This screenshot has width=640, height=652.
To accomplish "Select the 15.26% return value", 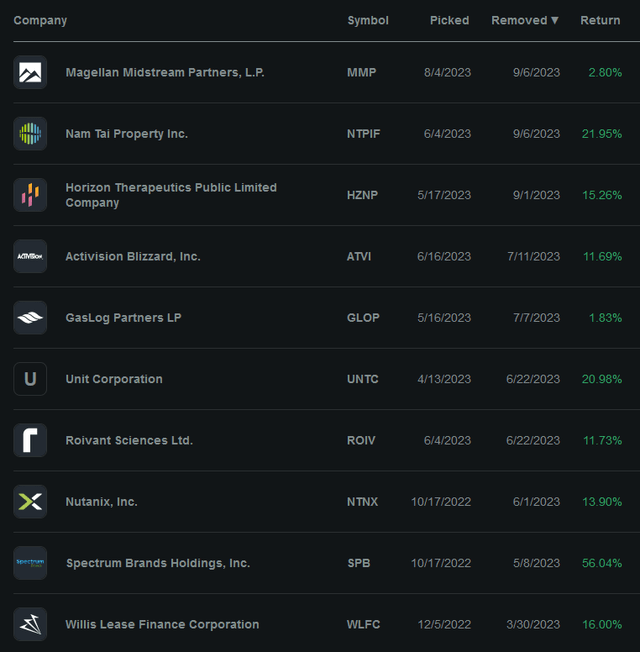I will click(602, 195).
